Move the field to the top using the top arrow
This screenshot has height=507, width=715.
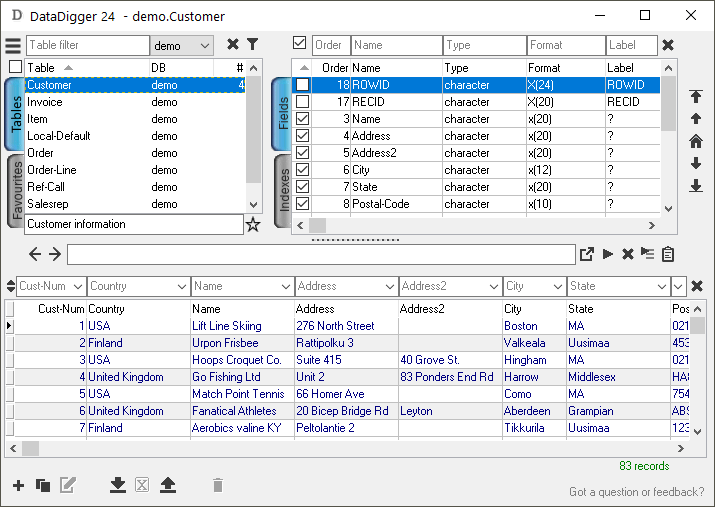[x=696, y=97]
